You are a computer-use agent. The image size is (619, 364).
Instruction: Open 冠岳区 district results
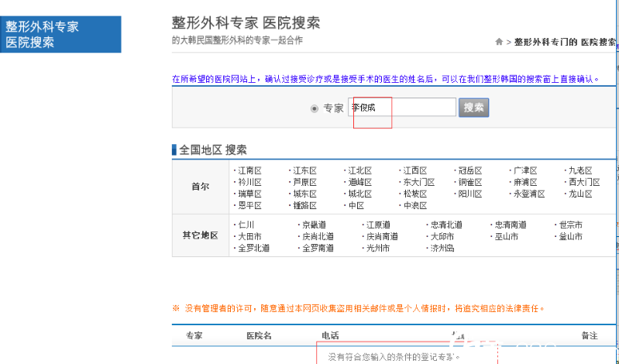(469, 170)
